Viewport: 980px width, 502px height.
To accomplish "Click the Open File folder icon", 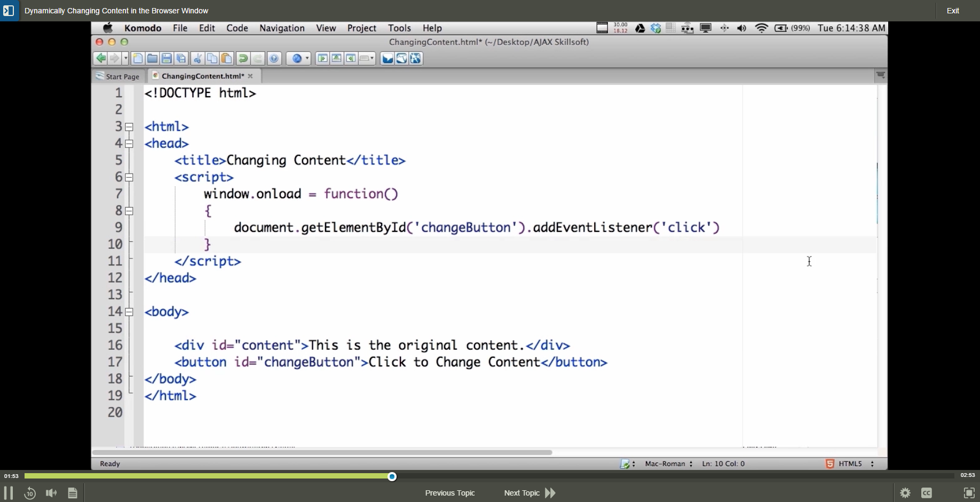I will (x=152, y=59).
